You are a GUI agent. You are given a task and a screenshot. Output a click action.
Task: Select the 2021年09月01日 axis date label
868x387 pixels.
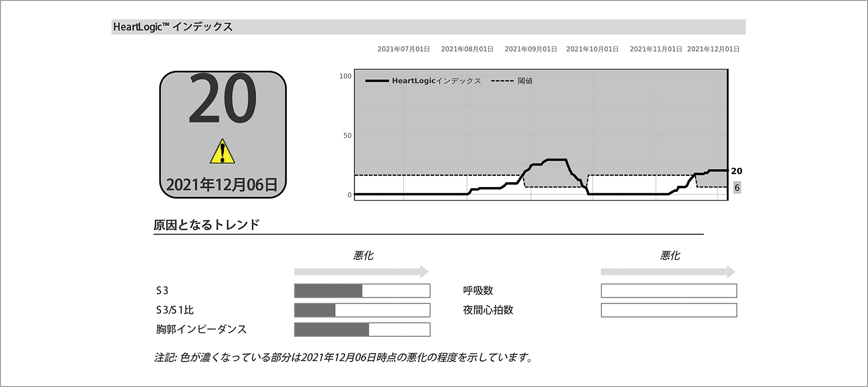531,49
